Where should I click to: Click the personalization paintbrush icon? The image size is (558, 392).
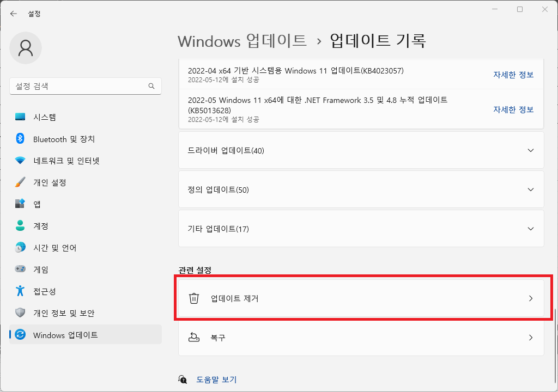tap(20, 182)
